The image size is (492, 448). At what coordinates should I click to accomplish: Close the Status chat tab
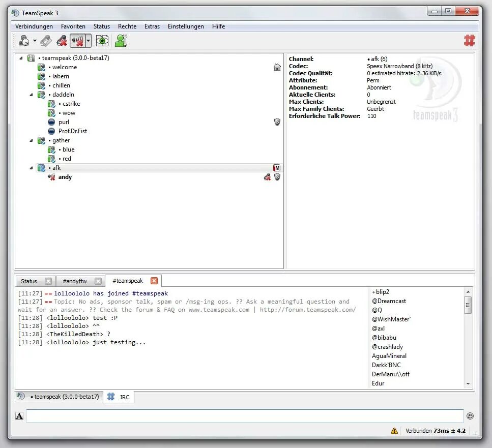coord(48,281)
